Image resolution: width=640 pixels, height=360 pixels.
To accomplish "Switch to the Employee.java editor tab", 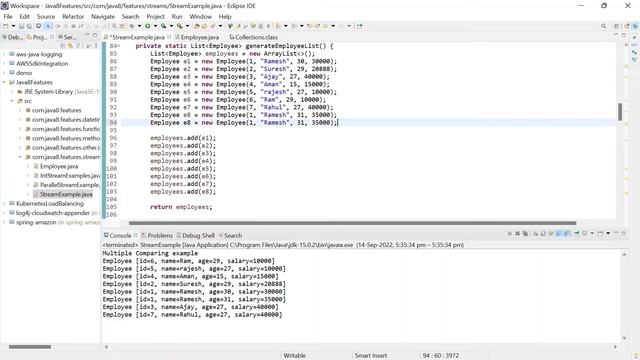I will [197, 37].
